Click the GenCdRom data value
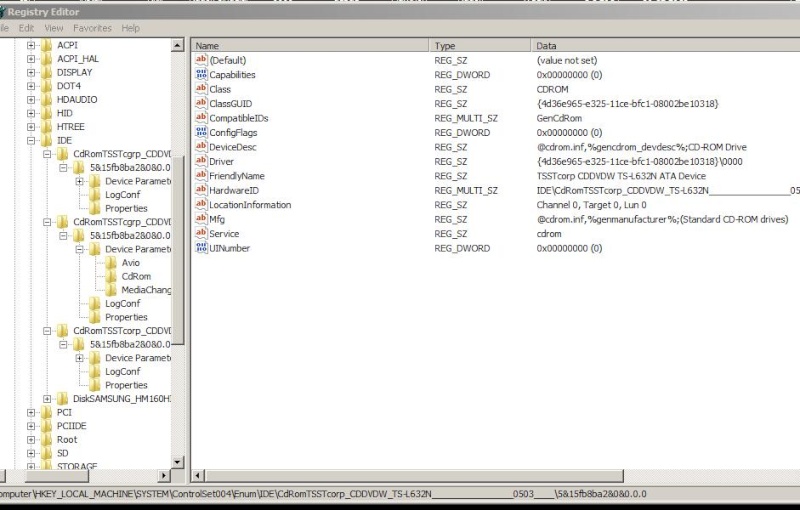This screenshot has height=510, width=800. click(x=559, y=118)
